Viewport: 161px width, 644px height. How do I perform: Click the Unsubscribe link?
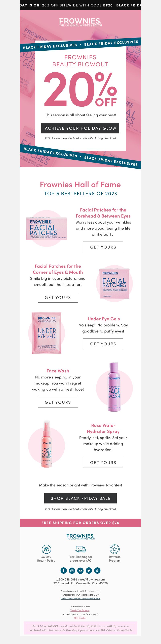[x=80, y=618]
